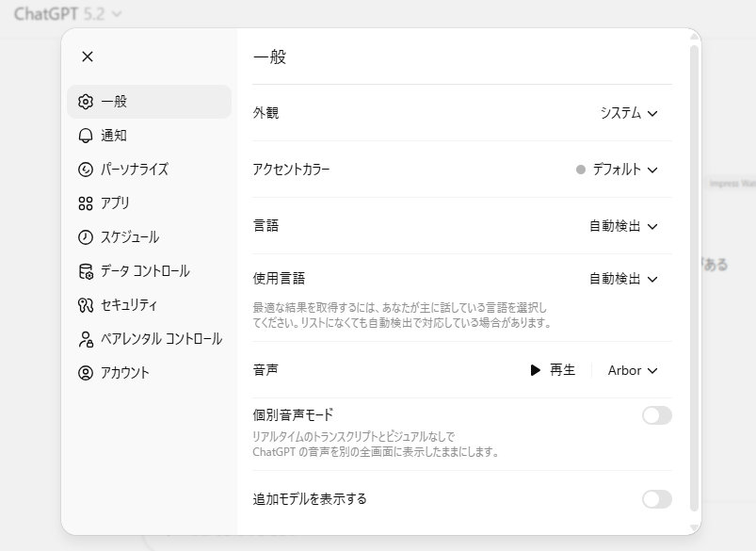
Task: Choose a voice from the Arbor dropdown
Action: [x=633, y=370]
